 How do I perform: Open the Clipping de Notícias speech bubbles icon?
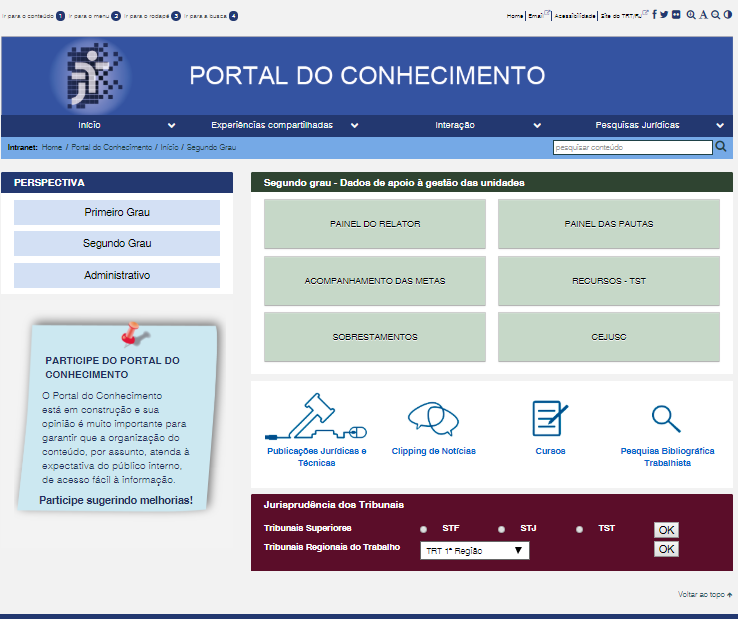tap(433, 417)
